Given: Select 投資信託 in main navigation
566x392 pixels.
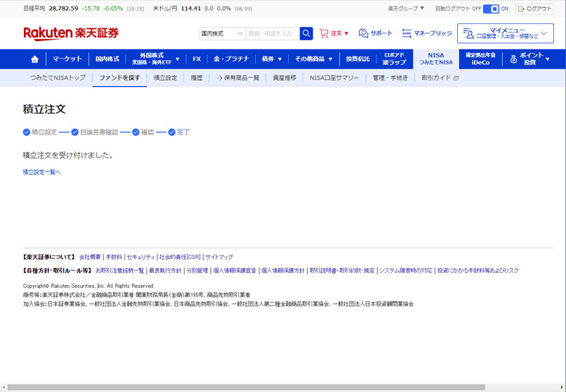Looking at the screenshot, I should click(358, 59).
